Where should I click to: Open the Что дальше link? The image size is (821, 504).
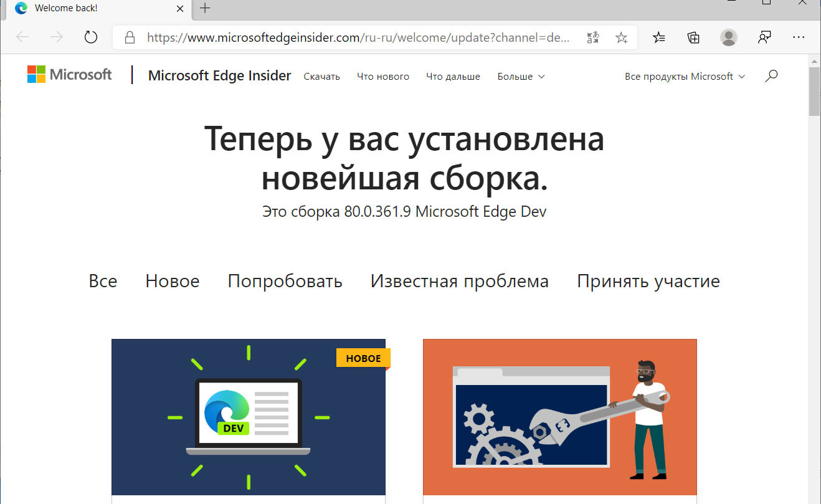pos(453,77)
